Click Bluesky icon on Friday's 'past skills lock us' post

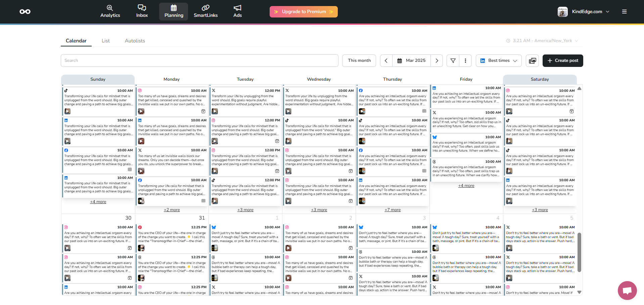435,137
